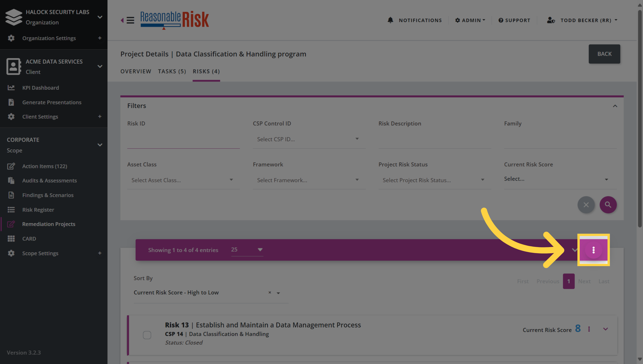This screenshot has height=364, width=643.
Task: Expand Client Settings with the plus
Action: click(x=100, y=116)
